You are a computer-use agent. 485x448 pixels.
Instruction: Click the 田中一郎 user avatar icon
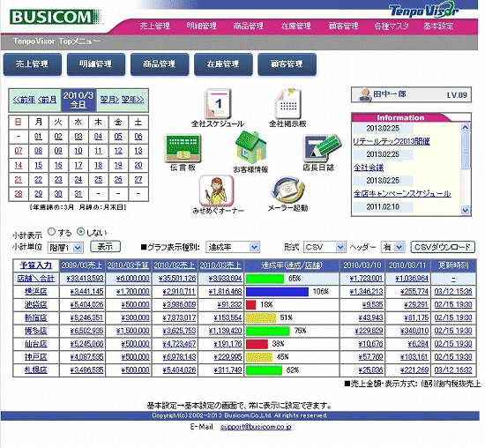365,94
